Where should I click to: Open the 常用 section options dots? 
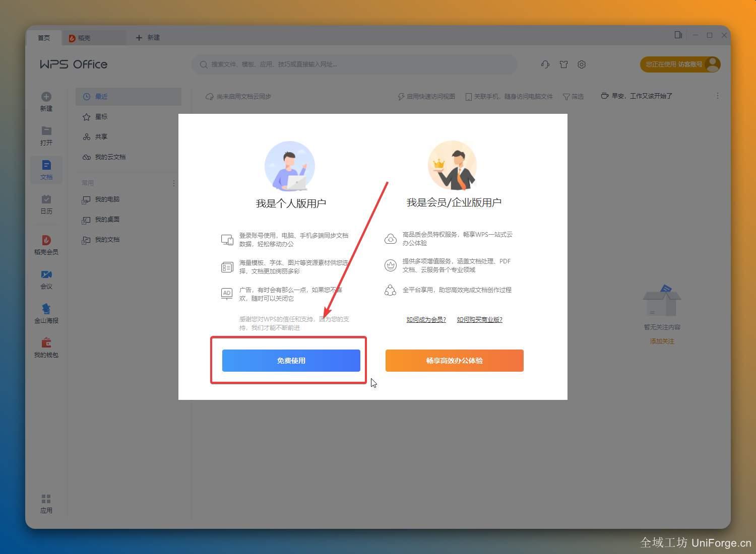point(174,183)
